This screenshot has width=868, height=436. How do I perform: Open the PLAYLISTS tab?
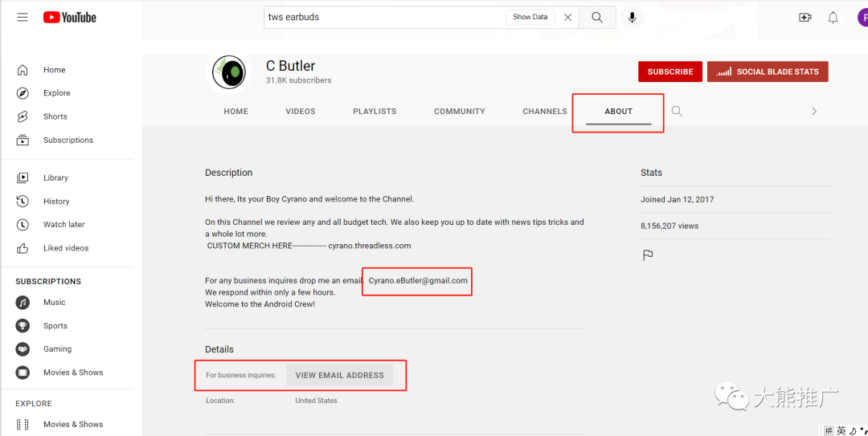(x=375, y=112)
